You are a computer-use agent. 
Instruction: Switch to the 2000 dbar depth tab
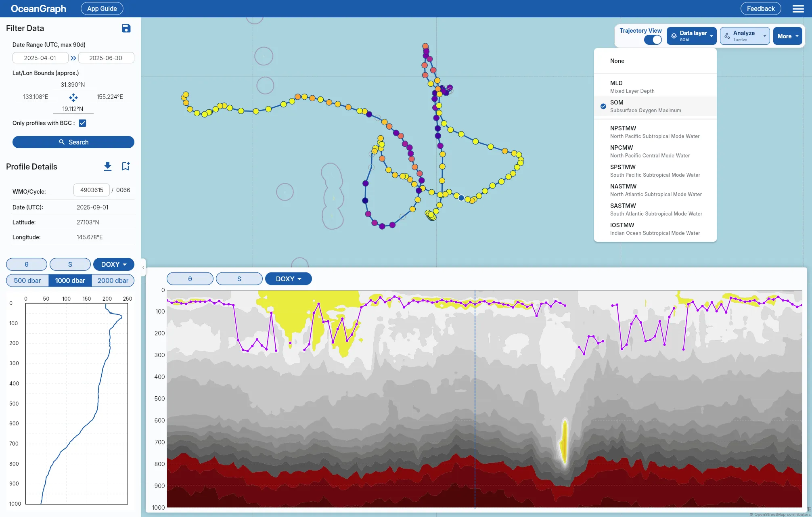[113, 280]
